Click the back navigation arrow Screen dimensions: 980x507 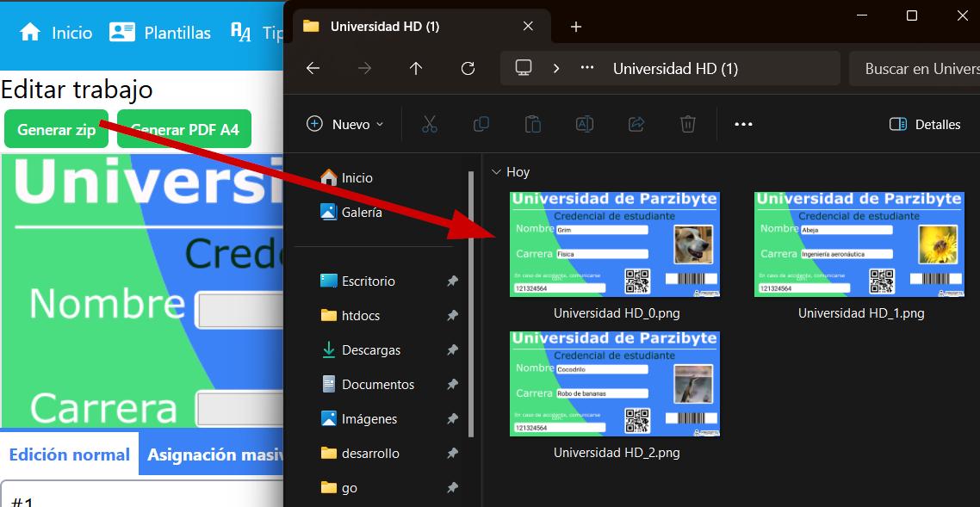coord(313,68)
